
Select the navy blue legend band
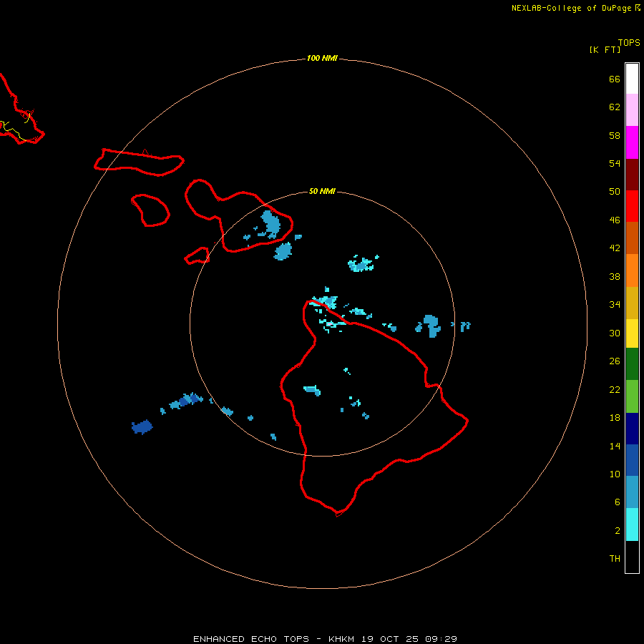coord(632,429)
